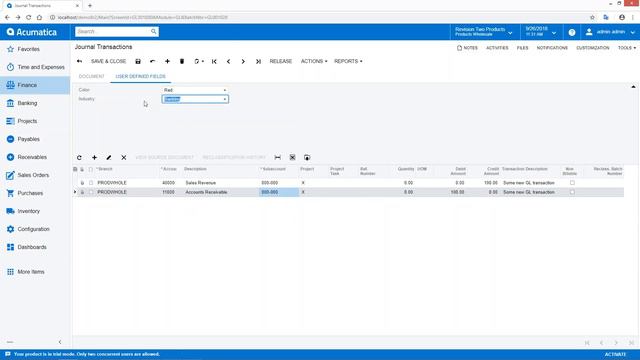This screenshot has height=360, width=640.
Task: Go to previous record
Action: pos(229,61)
